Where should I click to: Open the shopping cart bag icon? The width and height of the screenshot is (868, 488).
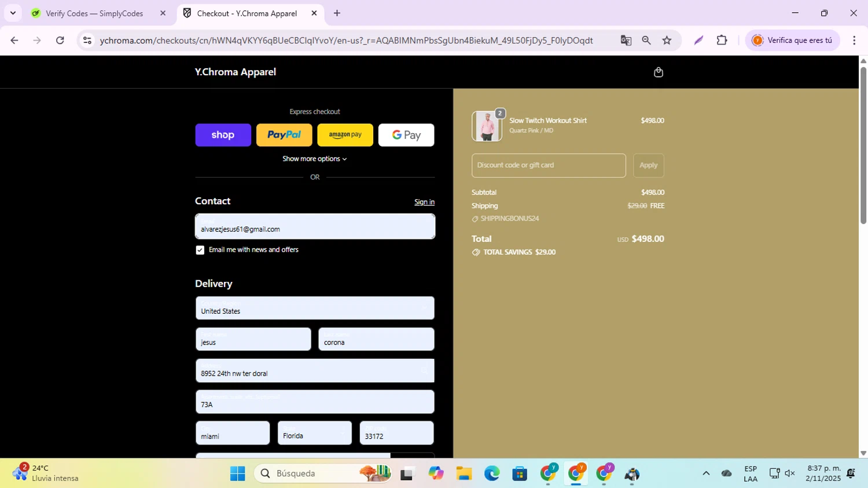(658, 72)
